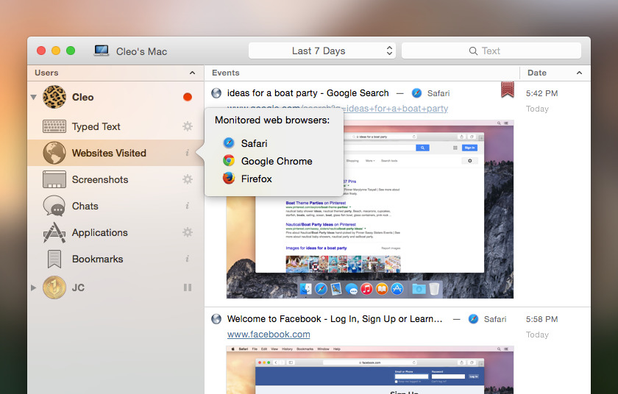Click the globe icon beside the Facebook event
The width and height of the screenshot is (618, 394).
pos(216,319)
